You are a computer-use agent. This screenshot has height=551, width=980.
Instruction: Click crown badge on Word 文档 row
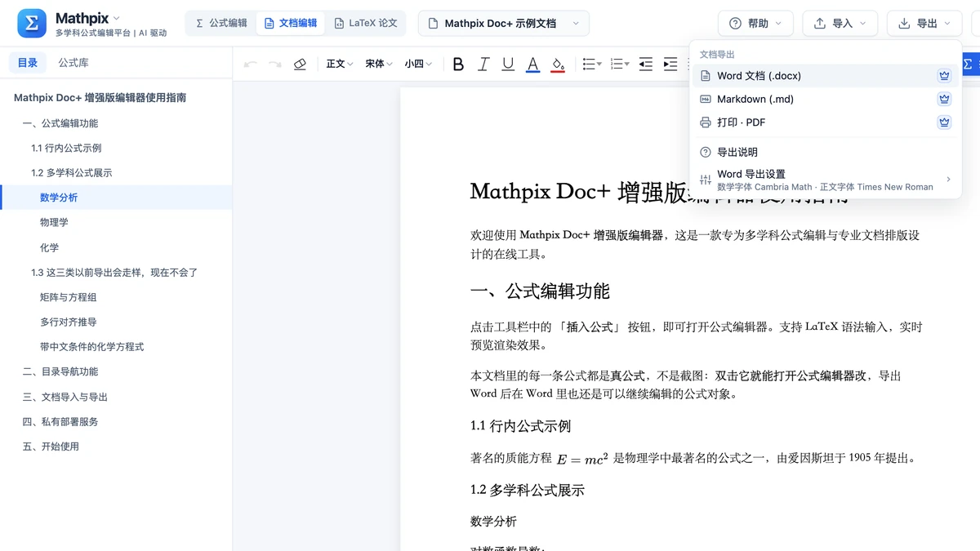[944, 76]
